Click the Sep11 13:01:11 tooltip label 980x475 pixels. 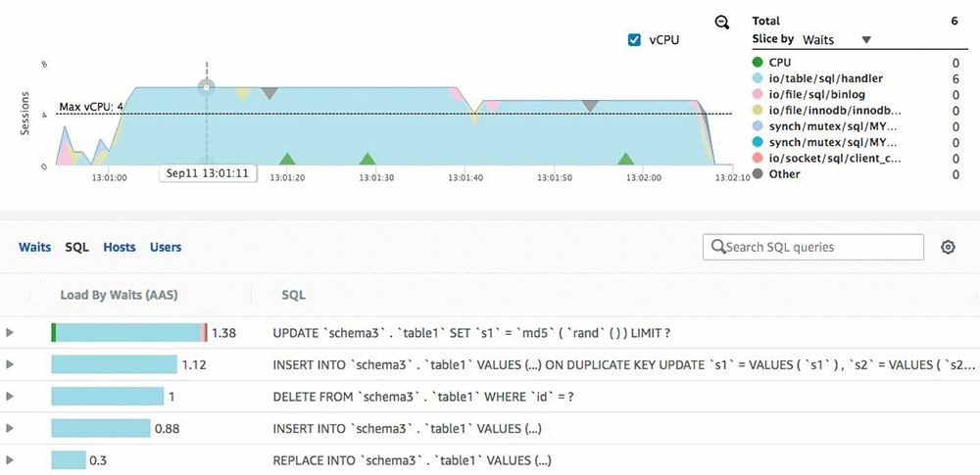(208, 173)
